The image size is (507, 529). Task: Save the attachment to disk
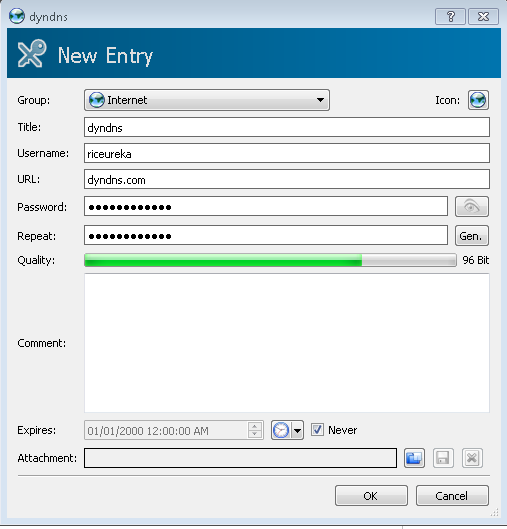coord(443,458)
